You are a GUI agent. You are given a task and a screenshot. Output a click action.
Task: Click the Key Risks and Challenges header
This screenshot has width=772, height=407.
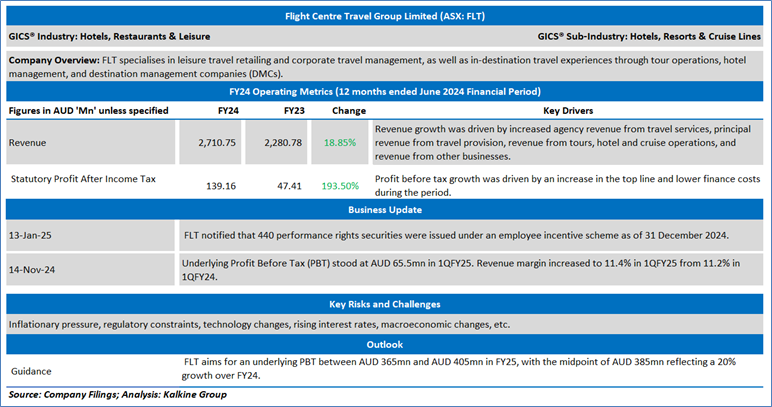point(385,304)
